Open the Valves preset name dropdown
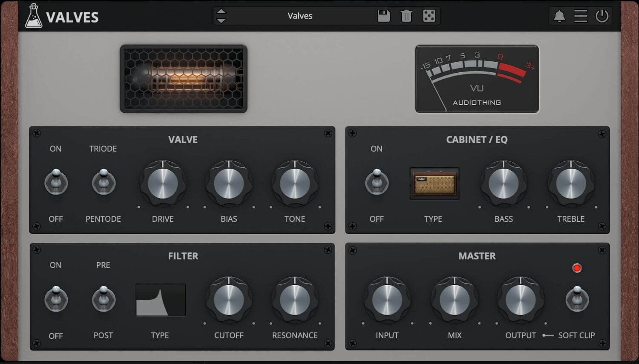This screenshot has height=364, width=639. [300, 16]
